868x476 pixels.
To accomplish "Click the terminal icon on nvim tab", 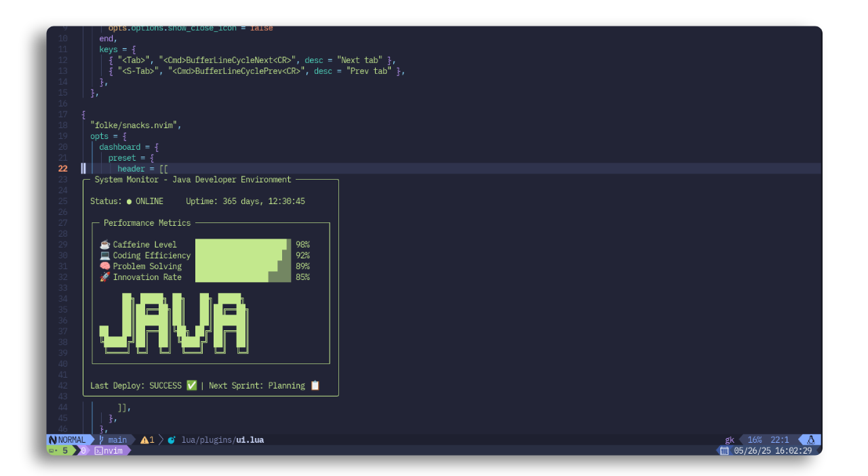I will 98,451.
